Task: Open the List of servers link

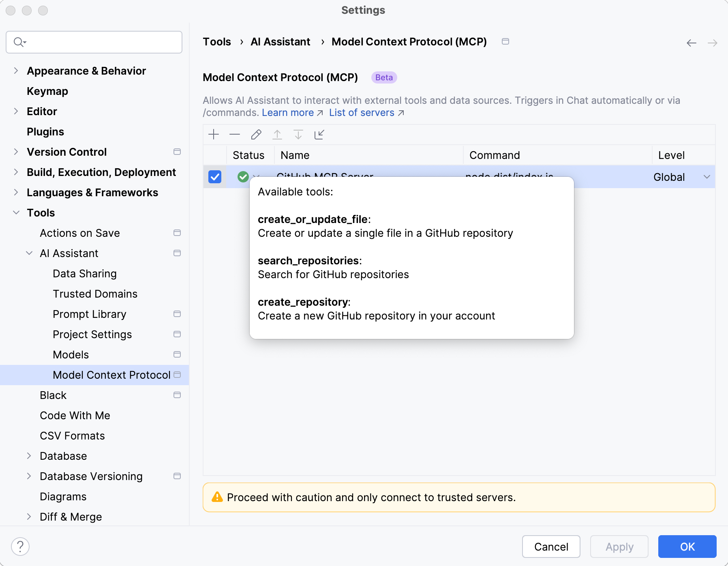Action: pyautogui.click(x=362, y=113)
